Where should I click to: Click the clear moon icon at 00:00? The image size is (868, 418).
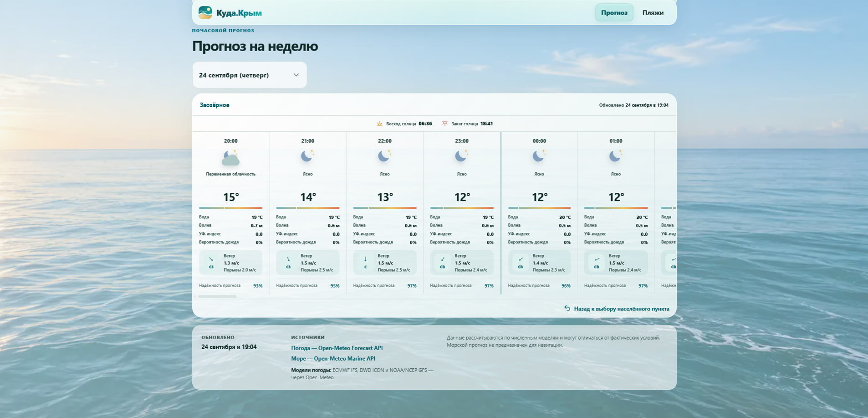539,156
